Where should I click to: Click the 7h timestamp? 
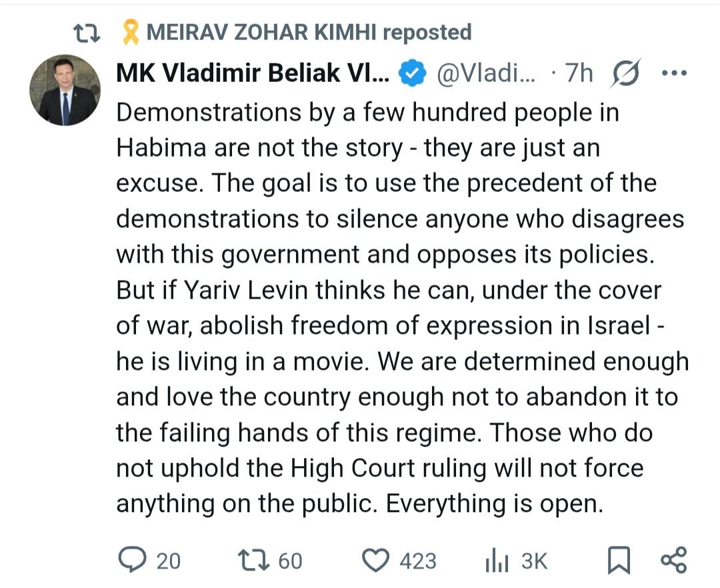click(579, 74)
